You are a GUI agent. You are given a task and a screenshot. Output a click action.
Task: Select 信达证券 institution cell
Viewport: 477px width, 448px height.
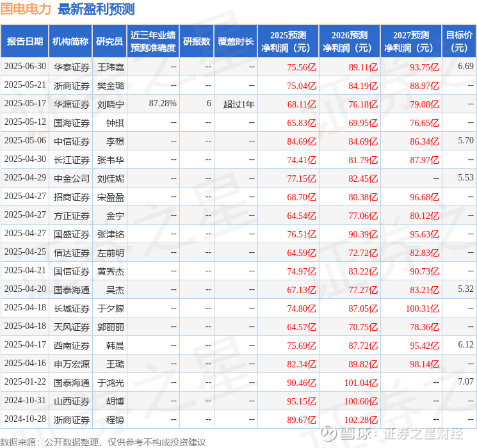point(72,253)
